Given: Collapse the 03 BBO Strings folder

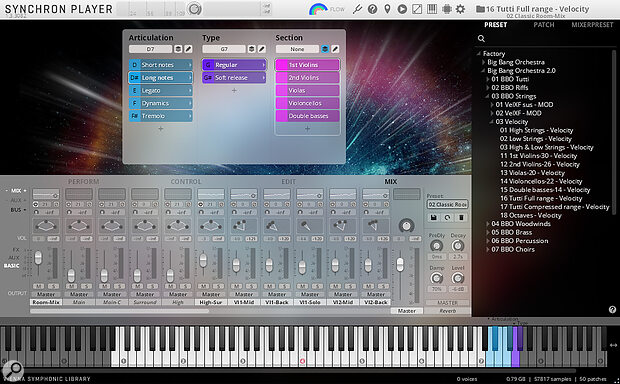Looking at the screenshot, I should click(488, 96).
